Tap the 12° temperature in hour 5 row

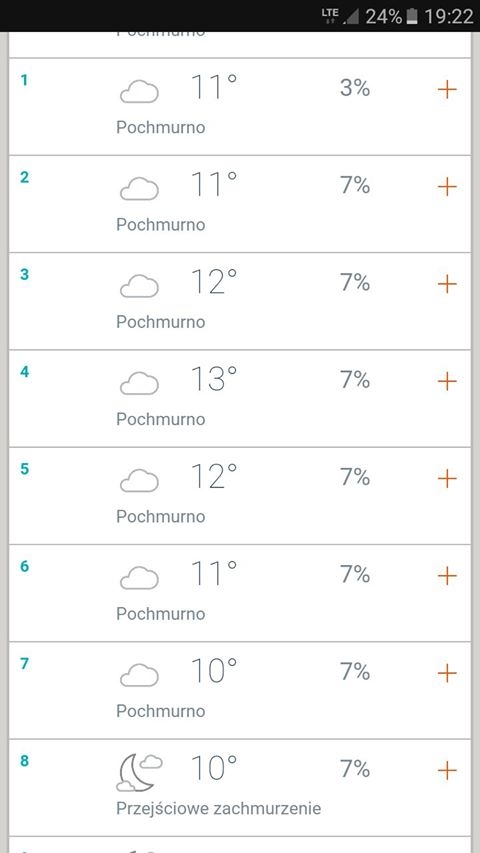pos(214,476)
